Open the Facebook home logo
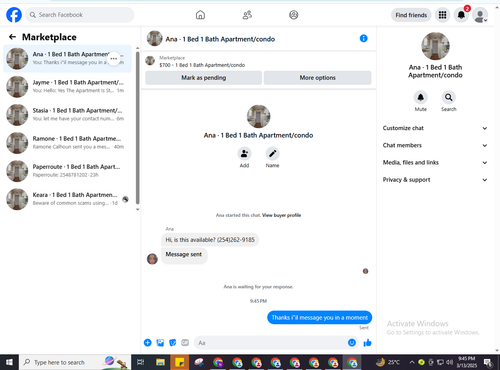 pyautogui.click(x=14, y=15)
